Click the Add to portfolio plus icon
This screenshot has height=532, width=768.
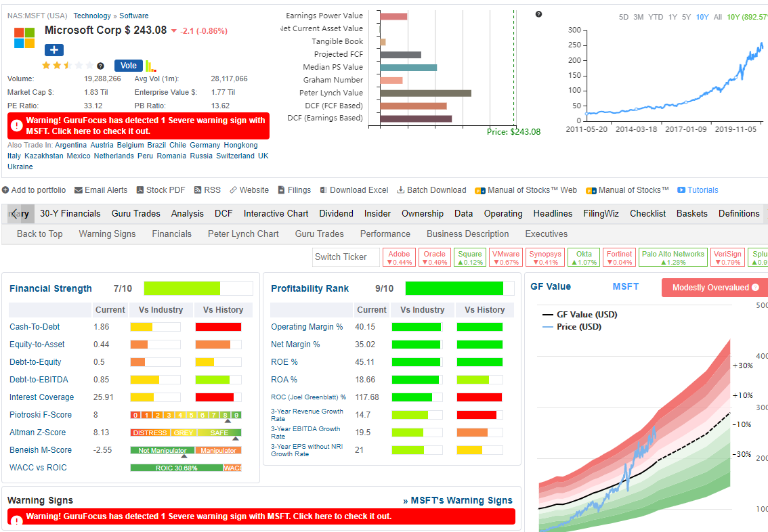coord(5,190)
